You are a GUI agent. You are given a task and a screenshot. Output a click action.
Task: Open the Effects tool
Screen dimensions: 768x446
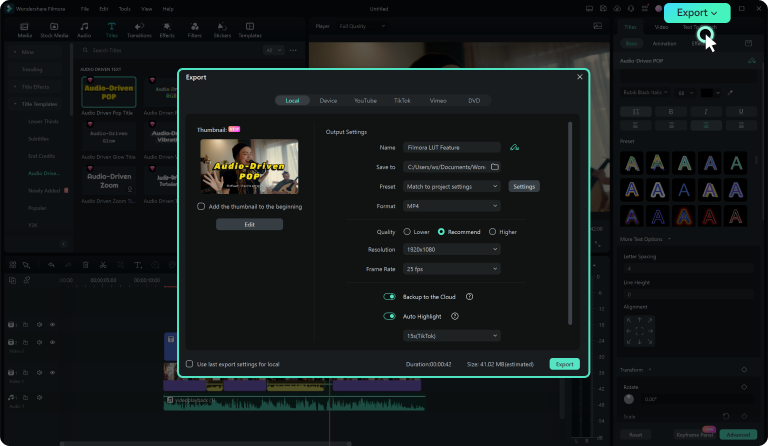[x=167, y=30]
